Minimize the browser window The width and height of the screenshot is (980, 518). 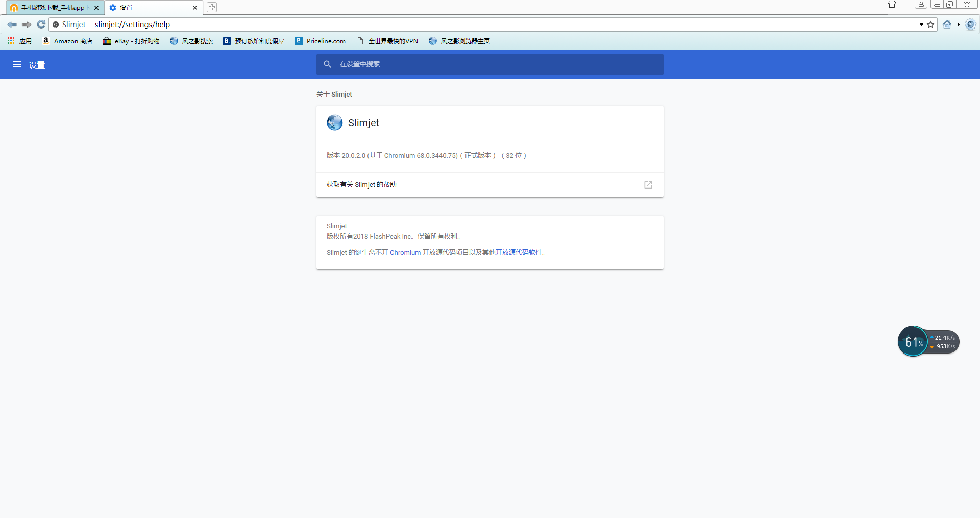point(937,4)
